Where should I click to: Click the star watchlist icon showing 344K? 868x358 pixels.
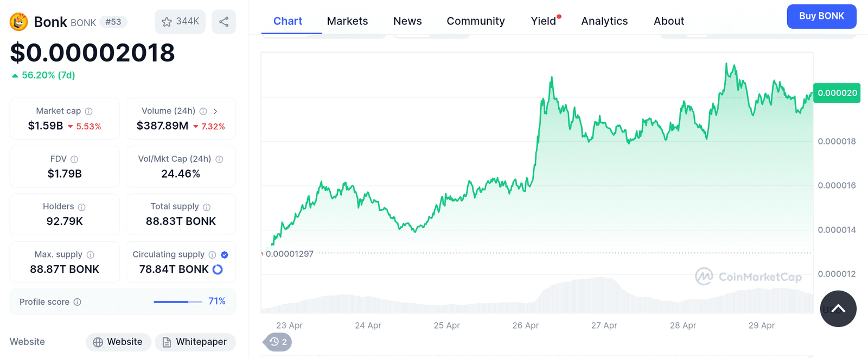(180, 22)
